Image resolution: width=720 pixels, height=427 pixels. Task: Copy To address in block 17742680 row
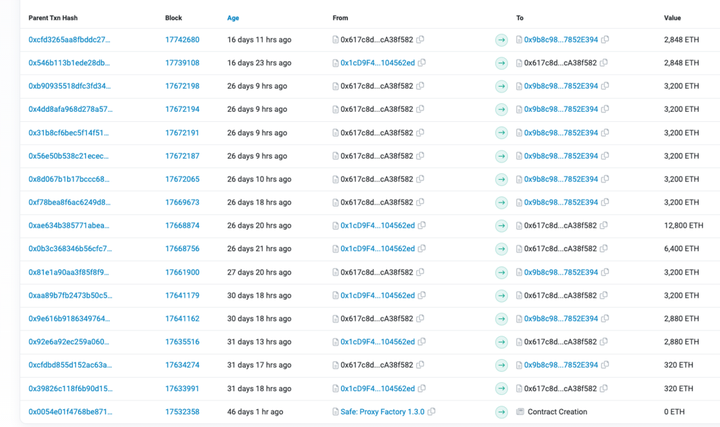605,40
